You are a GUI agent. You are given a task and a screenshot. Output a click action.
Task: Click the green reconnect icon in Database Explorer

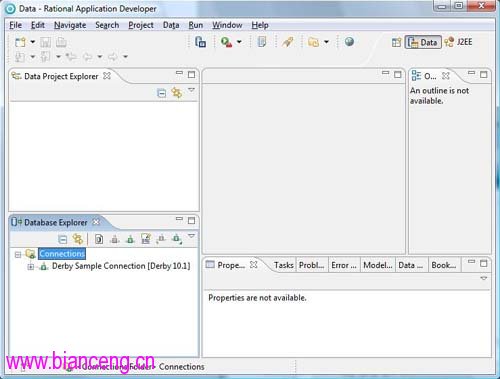pyautogui.click(x=130, y=239)
